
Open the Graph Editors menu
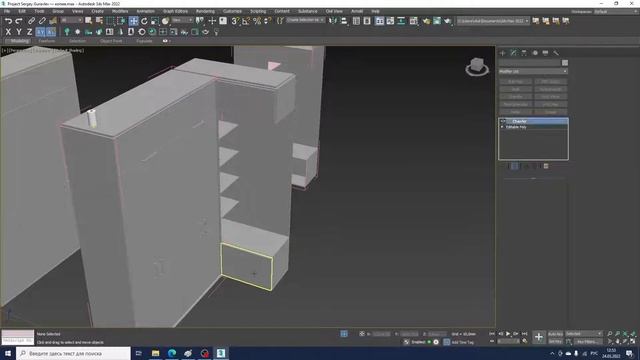click(x=175, y=11)
